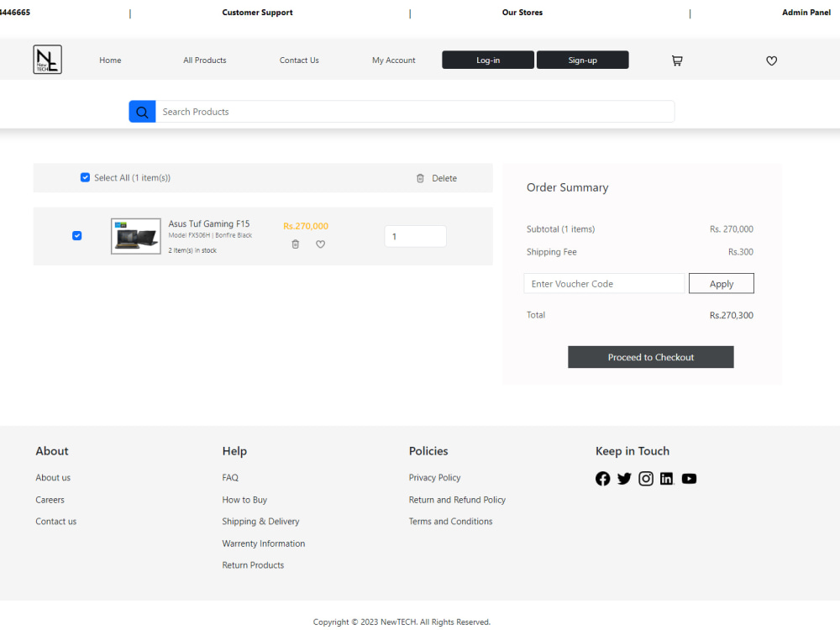Screen dimensions: 840x630
Task: Open Terms and Conditions link
Action: click(450, 522)
